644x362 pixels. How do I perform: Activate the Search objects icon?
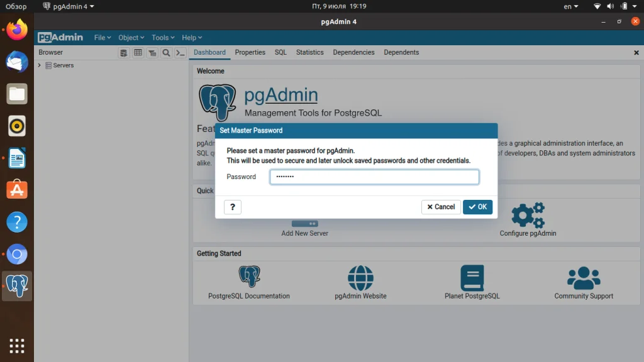165,53
